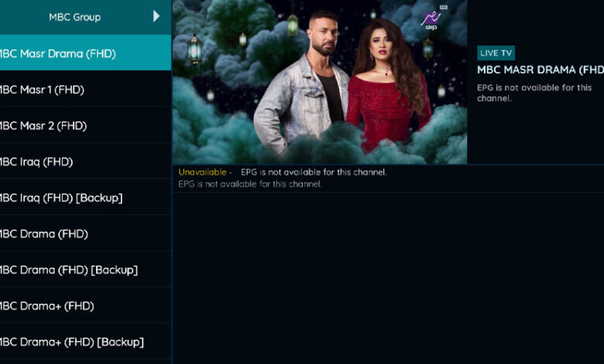Choose MBC Iraq (FHD) channel
The height and width of the screenshot is (364, 604).
[x=85, y=162]
